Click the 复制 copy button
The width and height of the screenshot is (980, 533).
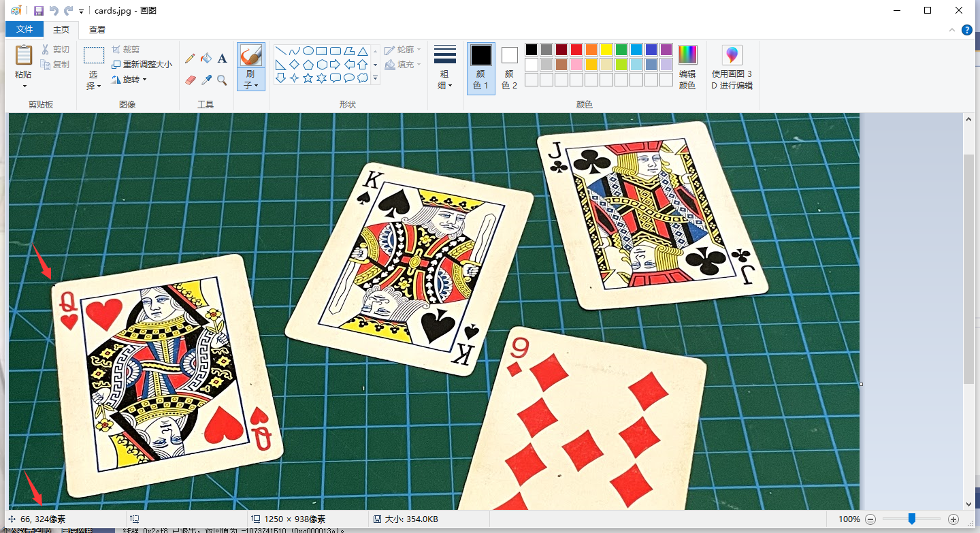(x=55, y=65)
